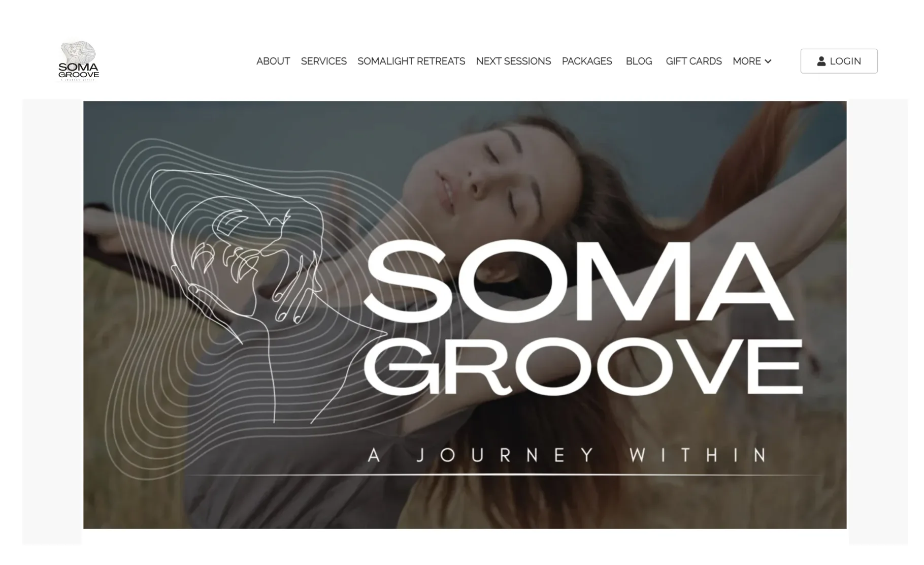924x565 pixels.
Task: Go to the ABOUT page
Action: point(273,61)
